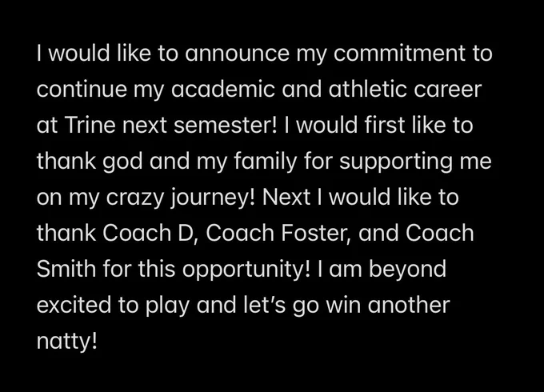This screenshot has width=544, height=392.
Task: Click the word 'Smith' starting the line
Action: pyautogui.click(x=66, y=269)
